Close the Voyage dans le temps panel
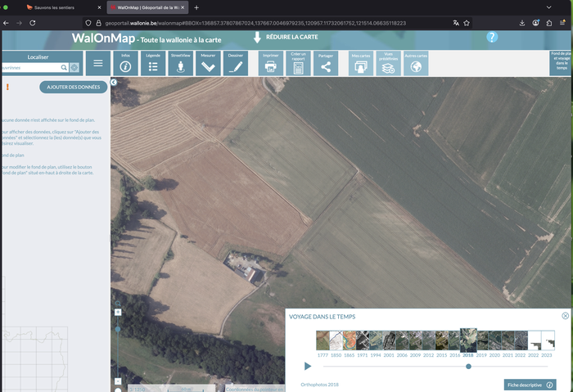 565,316
